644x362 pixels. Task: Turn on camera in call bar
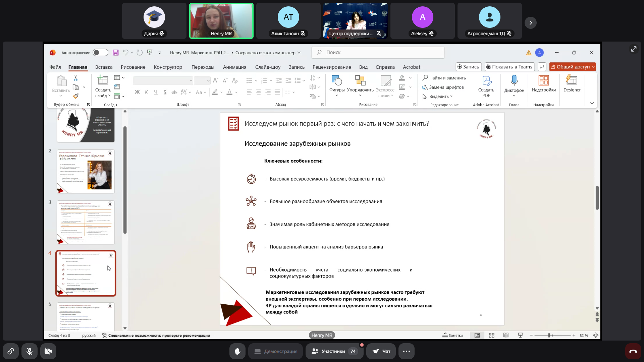(x=48, y=351)
